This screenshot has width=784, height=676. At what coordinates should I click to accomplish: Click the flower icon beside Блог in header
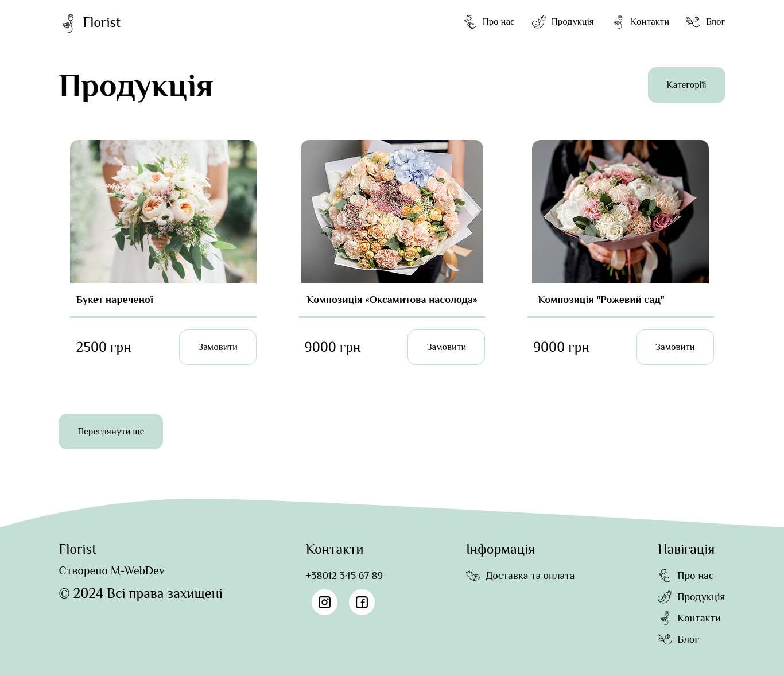pyautogui.click(x=693, y=22)
